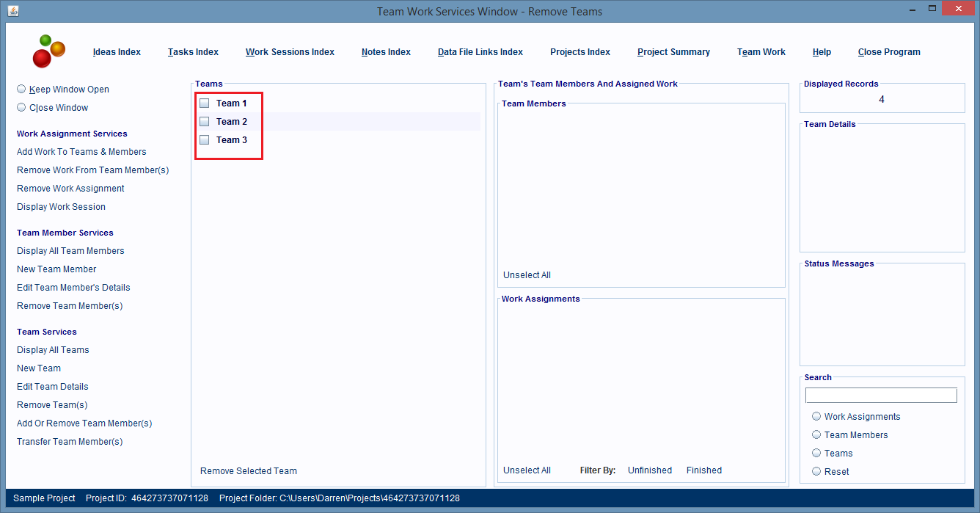Select Close Window radio button
Image resolution: width=980 pixels, height=513 pixels.
pos(21,107)
